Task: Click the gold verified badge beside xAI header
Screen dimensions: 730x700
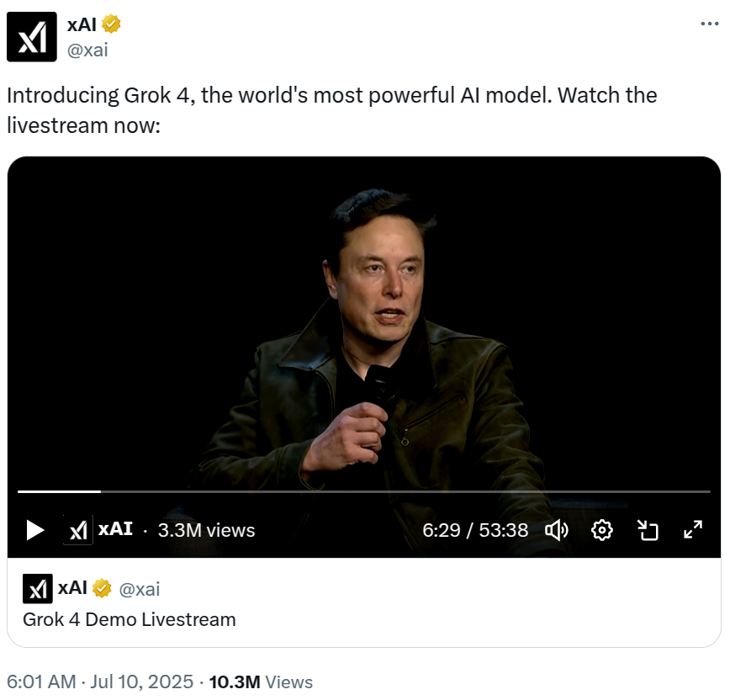Action: coord(112,25)
